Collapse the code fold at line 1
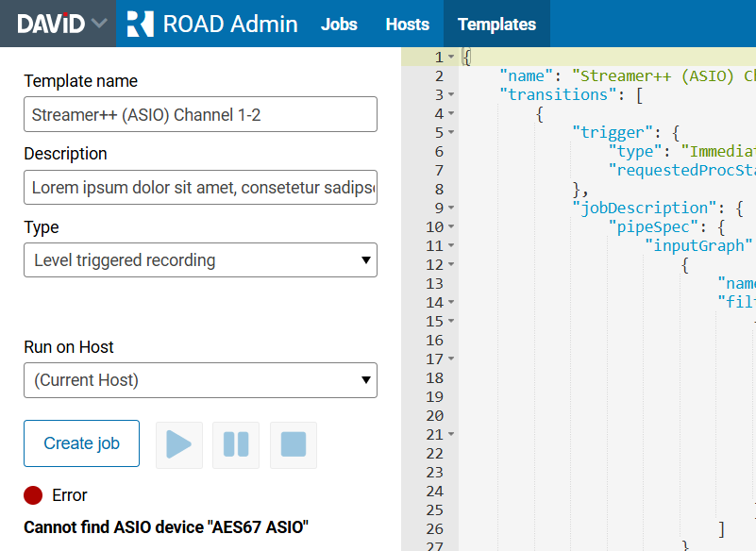Screen dimensions: 756x551 [x=452, y=58]
